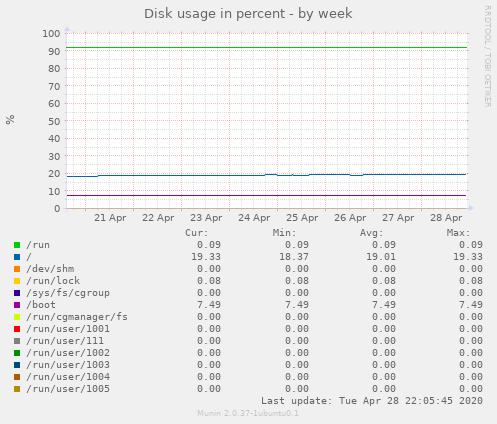This screenshot has width=497, height=424.
Task: Click the /run/user/1005 legend label
Action: (x=68, y=389)
